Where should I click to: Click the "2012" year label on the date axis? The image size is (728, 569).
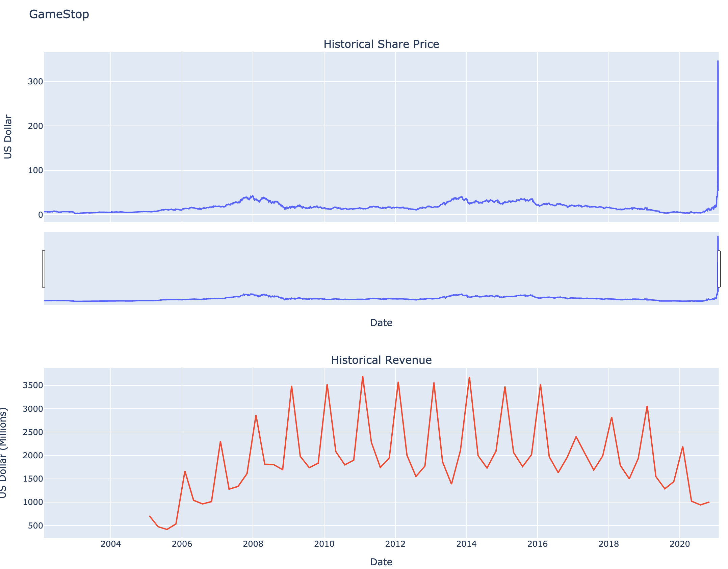(395, 544)
